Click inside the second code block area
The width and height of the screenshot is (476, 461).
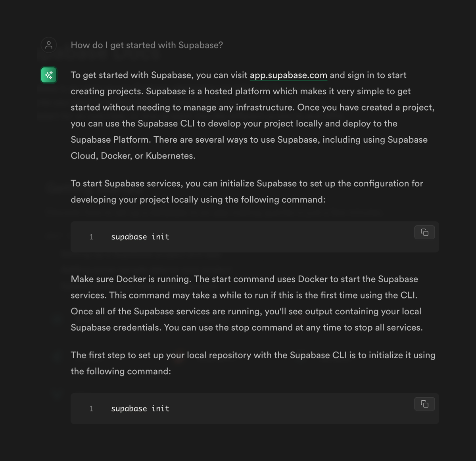[x=254, y=408]
